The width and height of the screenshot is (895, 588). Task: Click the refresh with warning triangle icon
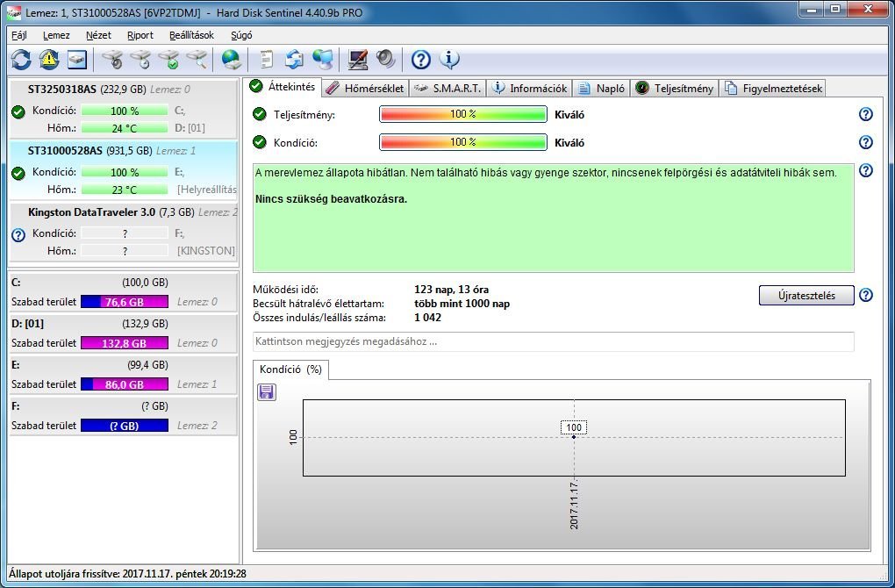[49, 60]
